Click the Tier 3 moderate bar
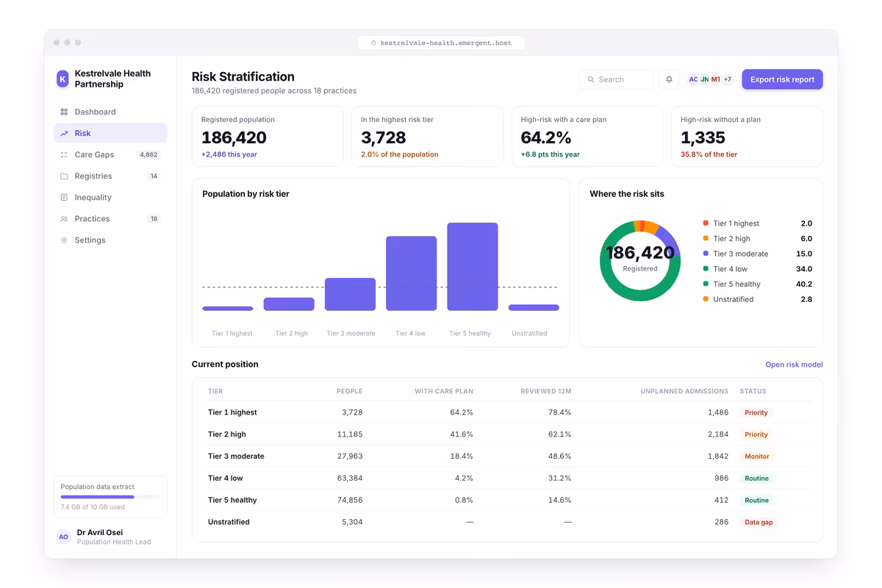This screenshot has height=588, width=882. (x=350, y=294)
